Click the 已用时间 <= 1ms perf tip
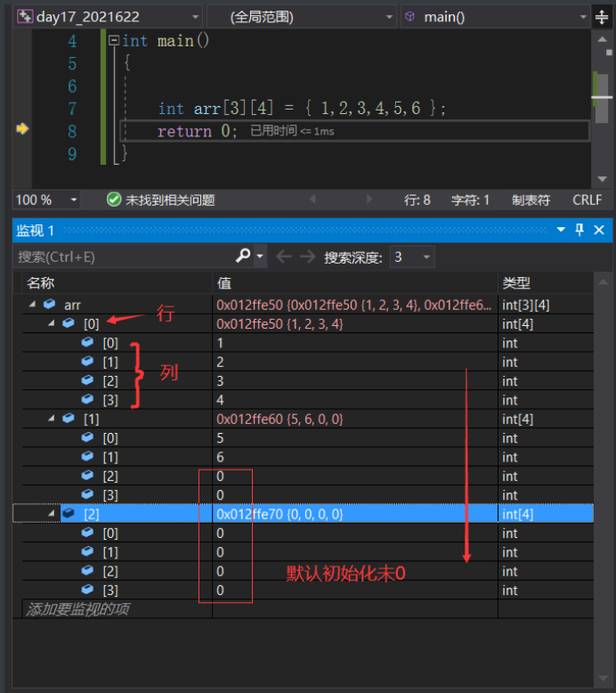Image resolution: width=616 pixels, height=693 pixels. click(292, 131)
